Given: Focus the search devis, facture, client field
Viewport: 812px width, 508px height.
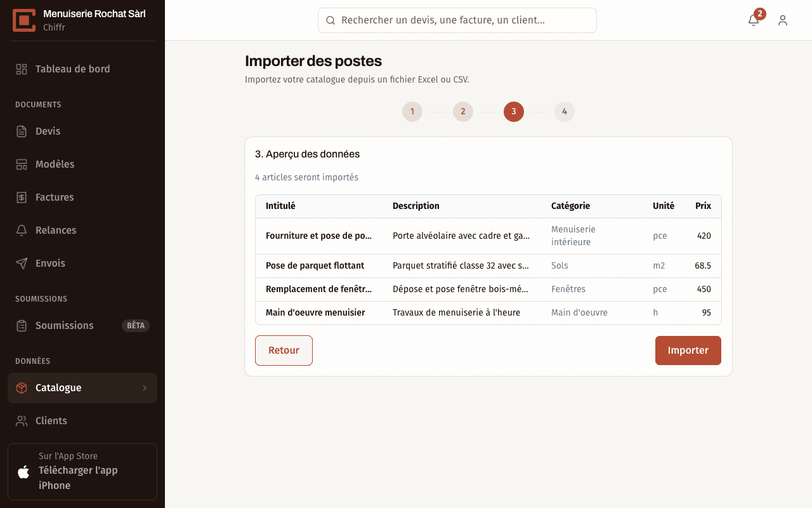Looking at the screenshot, I should coord(457,20).
